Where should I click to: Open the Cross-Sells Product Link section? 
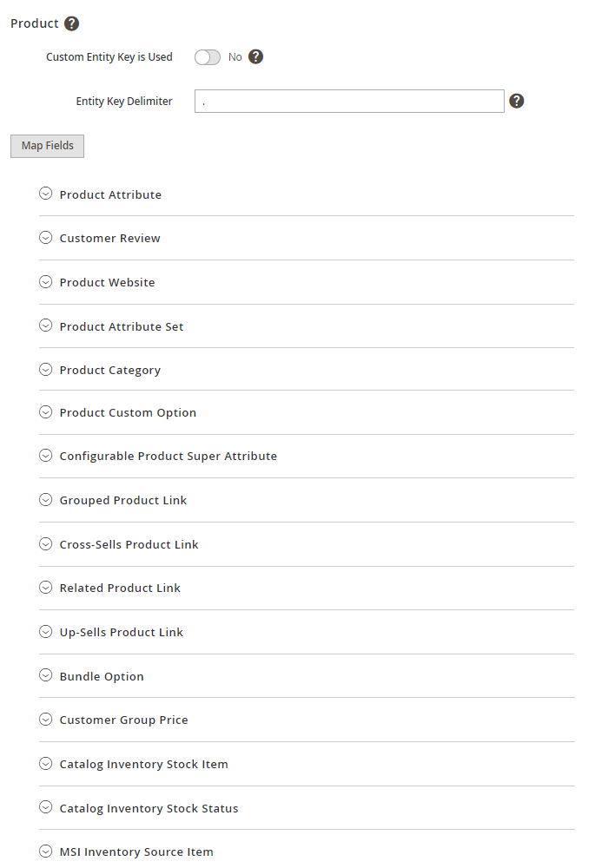coord(129,544)
